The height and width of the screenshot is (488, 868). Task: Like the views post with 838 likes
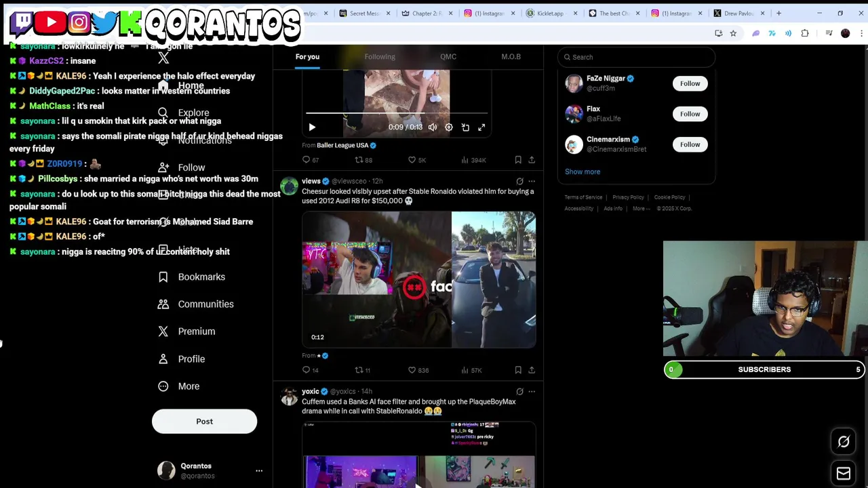coord(418,370)
